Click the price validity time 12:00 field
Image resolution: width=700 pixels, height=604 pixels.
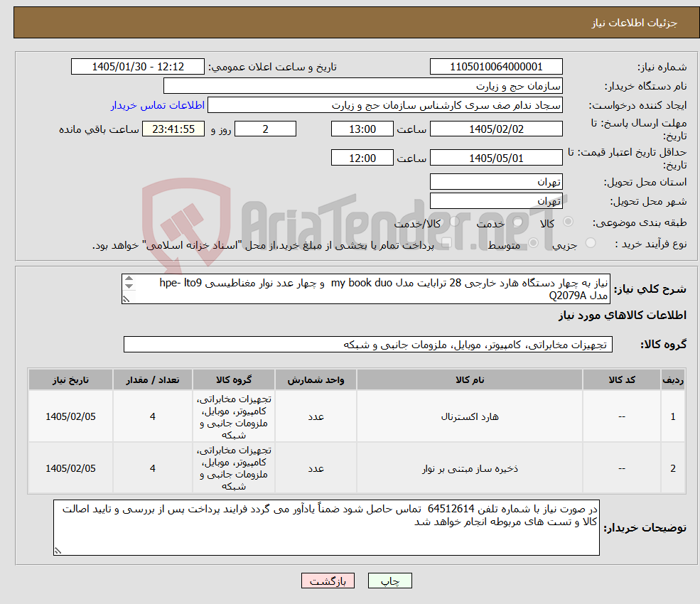[x=362, y=158]
